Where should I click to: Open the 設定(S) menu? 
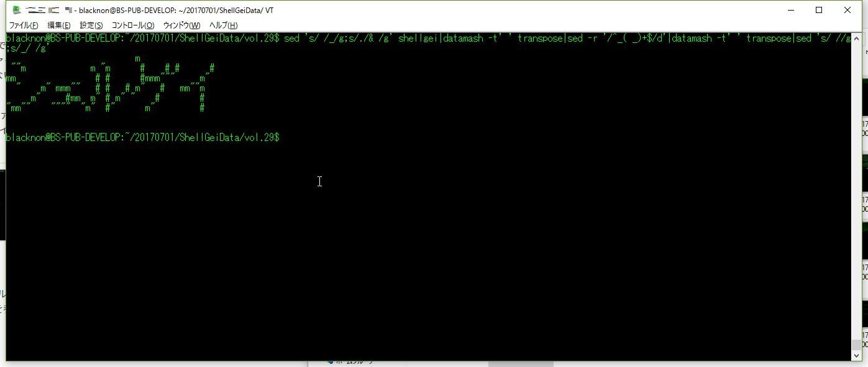pos(91,25)
